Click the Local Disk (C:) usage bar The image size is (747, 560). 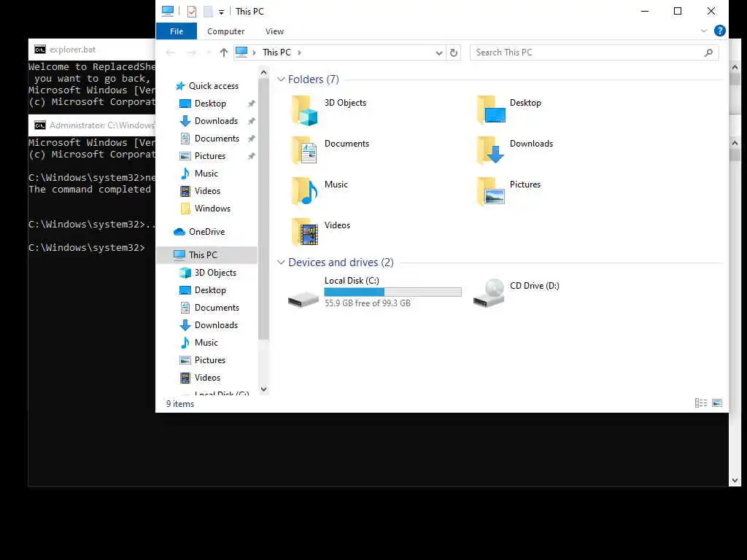coord(392,292)
